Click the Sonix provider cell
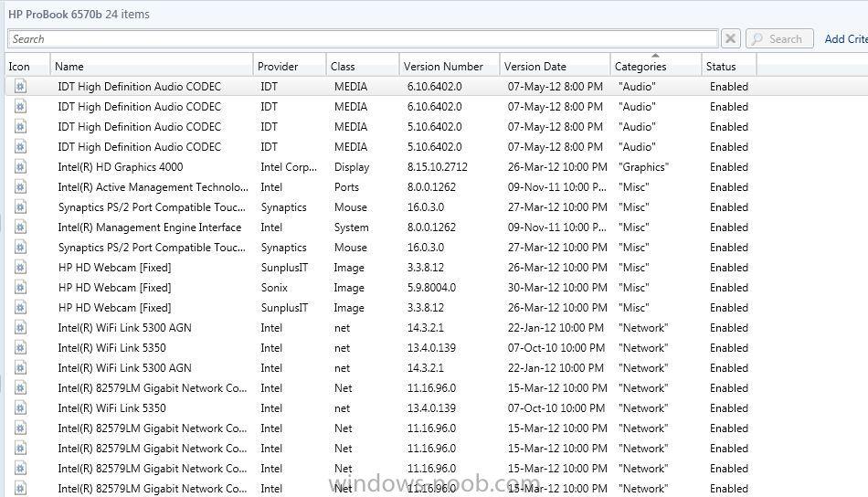 pyautogui.click(x=274, y=287)
